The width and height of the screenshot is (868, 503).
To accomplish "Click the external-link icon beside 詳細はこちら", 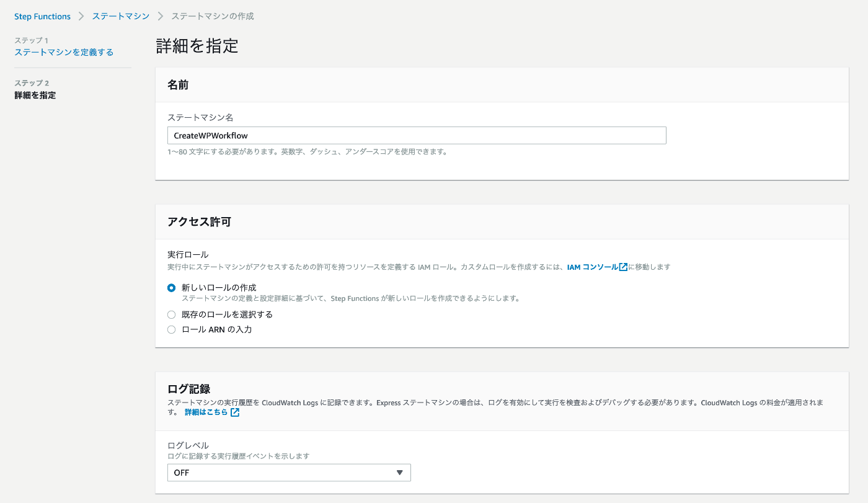I will coord(234,411).
